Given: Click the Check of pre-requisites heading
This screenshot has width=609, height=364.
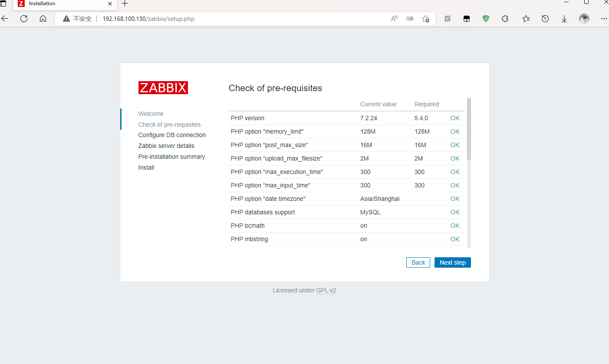Looking at the screenshot, I should 275,88.
